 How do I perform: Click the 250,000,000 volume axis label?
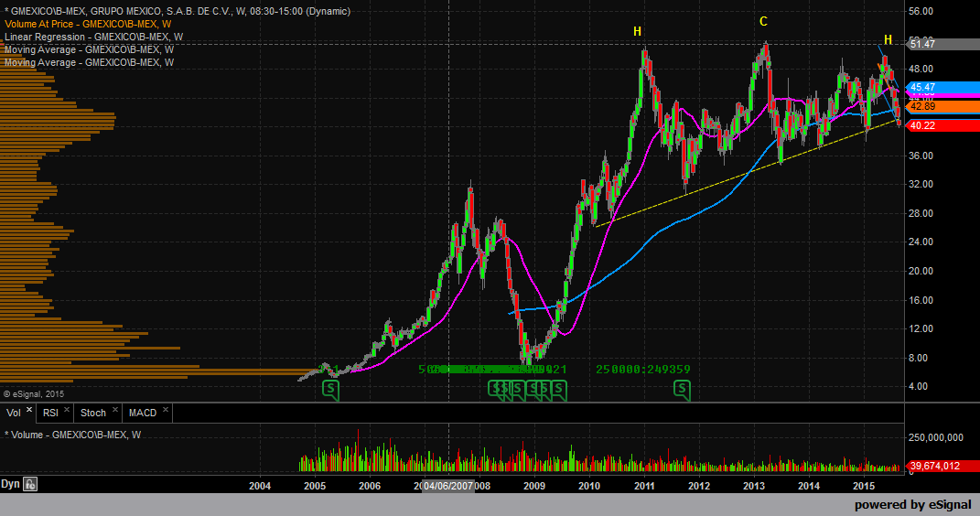pyautogui.click(x=936, y=438)
